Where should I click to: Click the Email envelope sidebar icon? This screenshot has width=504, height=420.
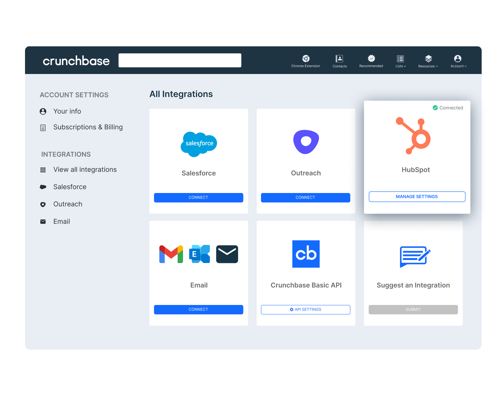pyautogui.click(x=43, y=222)
